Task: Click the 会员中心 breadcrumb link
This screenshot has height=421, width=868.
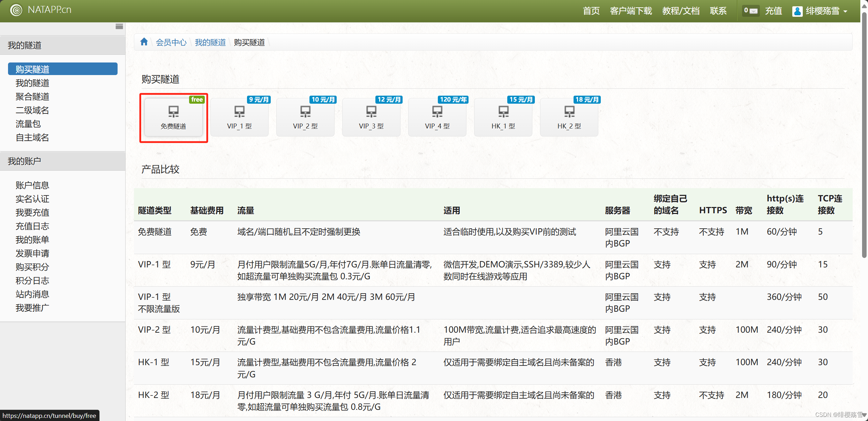Action: pos(171,42)
